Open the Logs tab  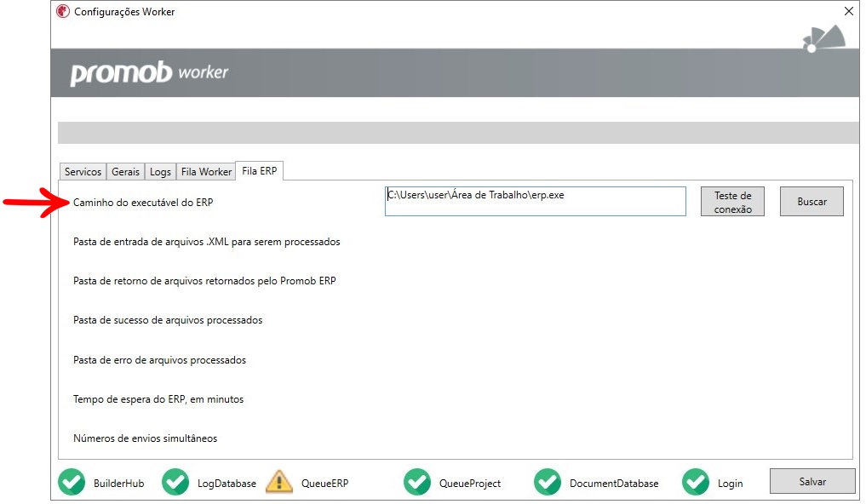[160, 172]
